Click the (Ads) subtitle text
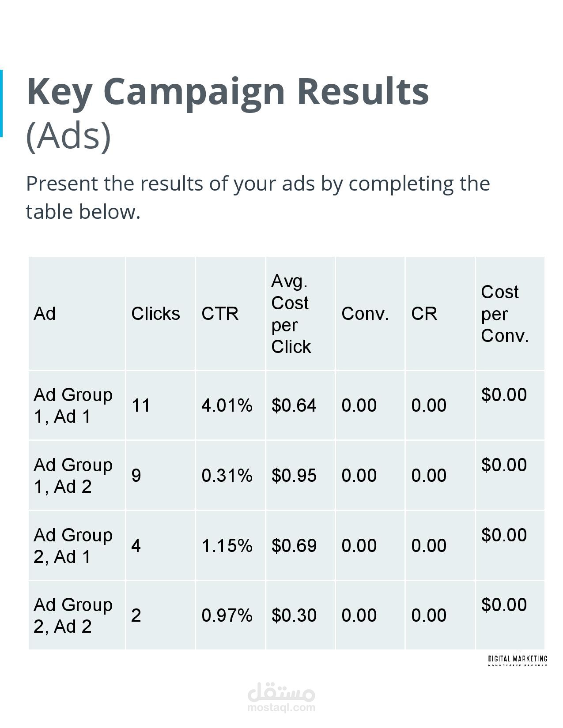Image resolution: width=563 pixels, height=728 pixels. tap(68, 135)
